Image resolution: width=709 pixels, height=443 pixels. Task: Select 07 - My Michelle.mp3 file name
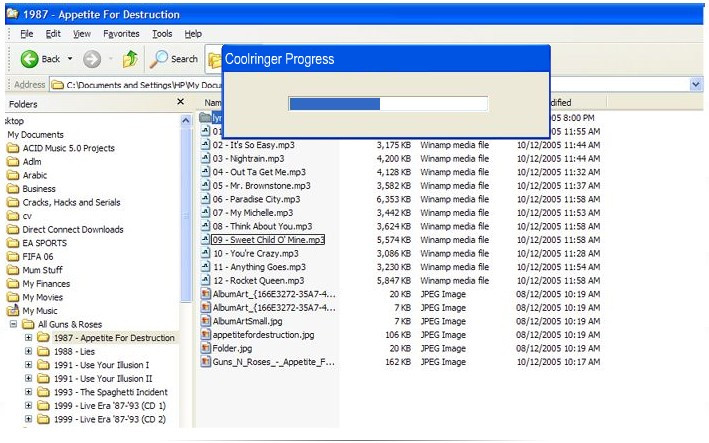click(x=252, y=213)
